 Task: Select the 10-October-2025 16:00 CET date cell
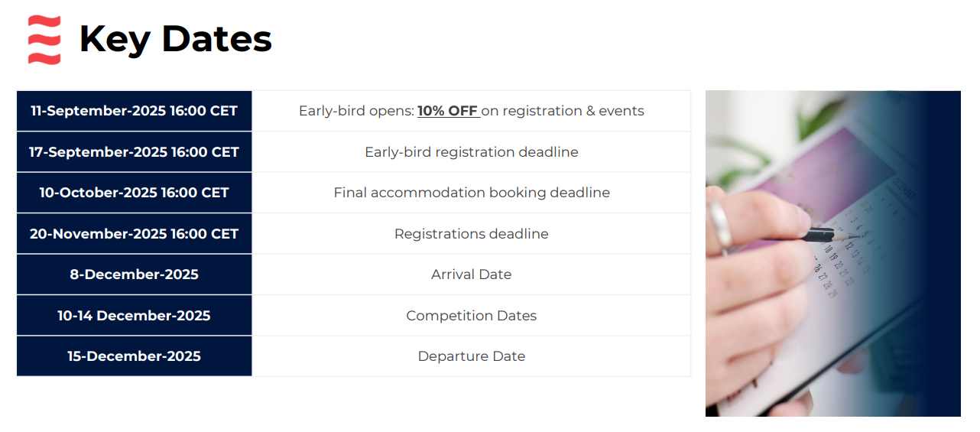(135, 193)
